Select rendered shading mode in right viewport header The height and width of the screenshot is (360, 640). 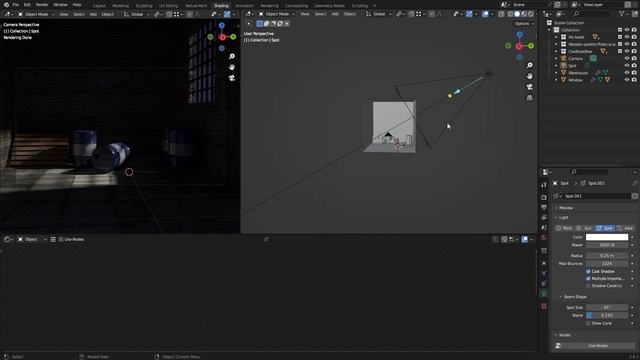(x=530, y=14)
